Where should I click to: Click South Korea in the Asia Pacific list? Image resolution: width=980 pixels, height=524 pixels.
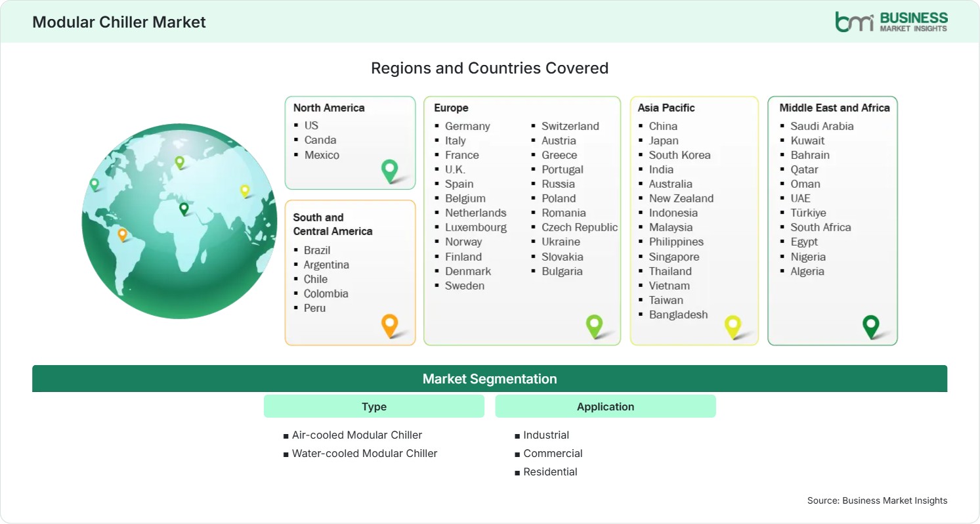tap(680, 155)
